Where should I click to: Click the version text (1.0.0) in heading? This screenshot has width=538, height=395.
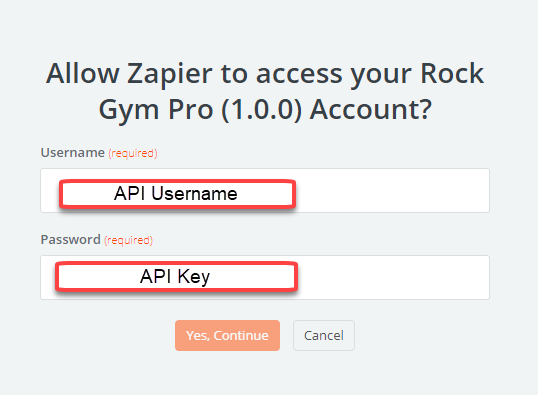tap(261, 110)
